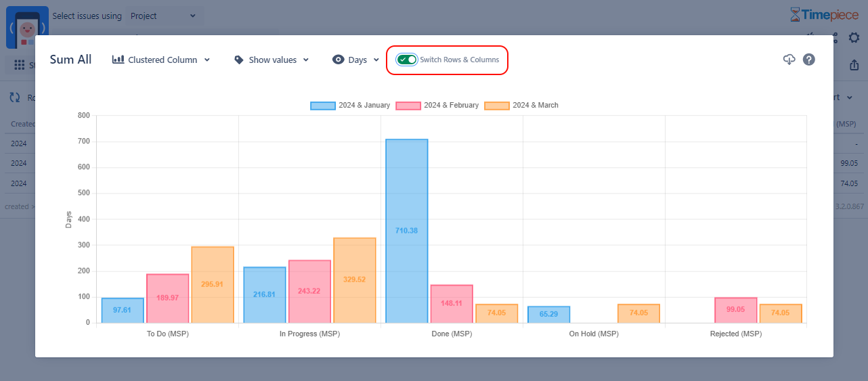Click the grid apps icon
Screen dimensions: 868x381
pos(20,66)
